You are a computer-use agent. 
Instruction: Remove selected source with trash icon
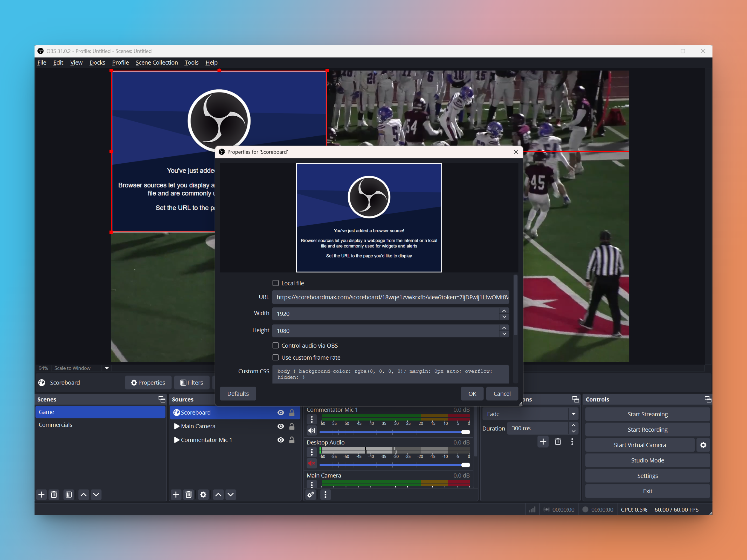[189, 494]
